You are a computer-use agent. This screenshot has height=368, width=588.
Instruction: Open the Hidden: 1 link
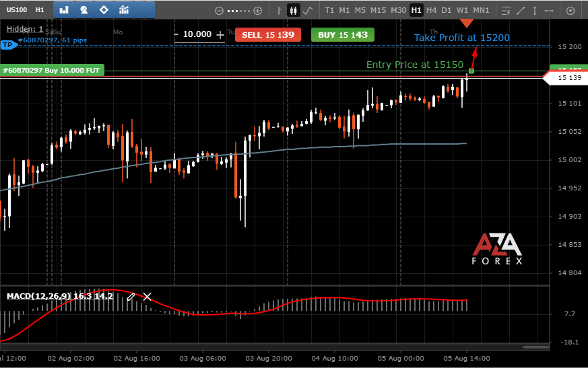coord(25,29)
